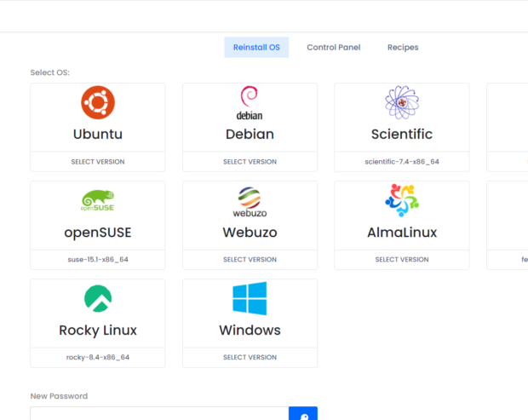Click the openSUSE chameleon logo
Viewport: 528px width, 420px height.
coord(98,201)
